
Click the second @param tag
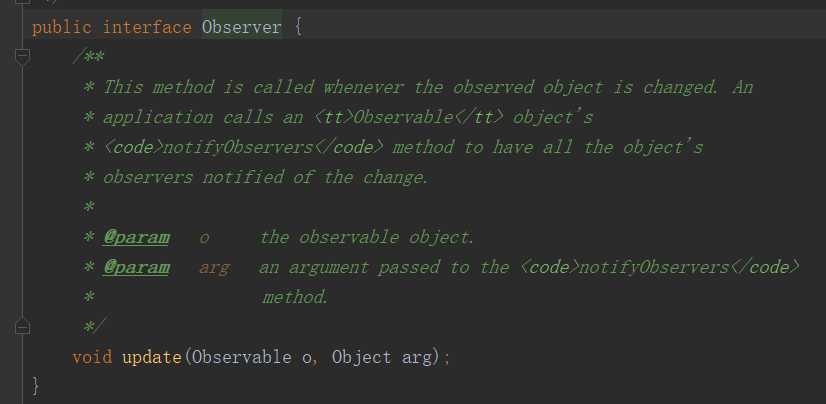(136, 267)
